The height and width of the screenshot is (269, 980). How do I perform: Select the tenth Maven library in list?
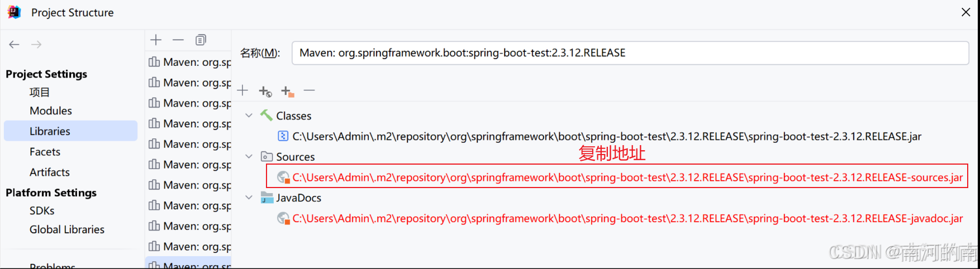tap(189, 246)
